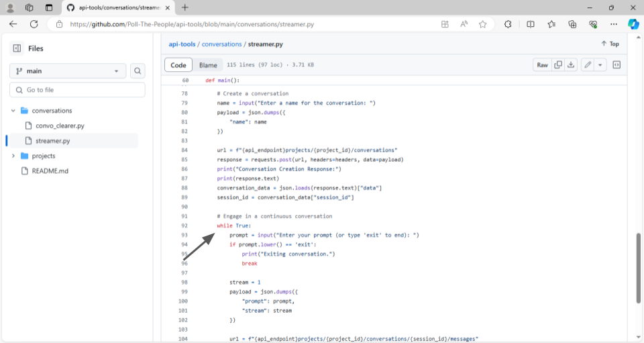Open the conversations folder row
The width and height of the screenshot is (644, 343).
pyautogui.click(x=52, y=111)
